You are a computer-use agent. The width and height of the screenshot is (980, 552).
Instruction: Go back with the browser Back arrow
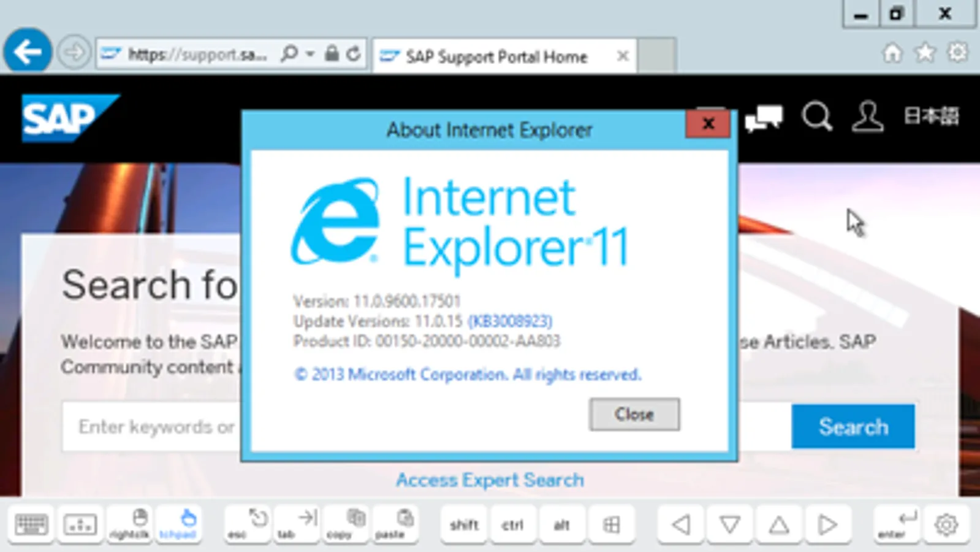point(28,52)
